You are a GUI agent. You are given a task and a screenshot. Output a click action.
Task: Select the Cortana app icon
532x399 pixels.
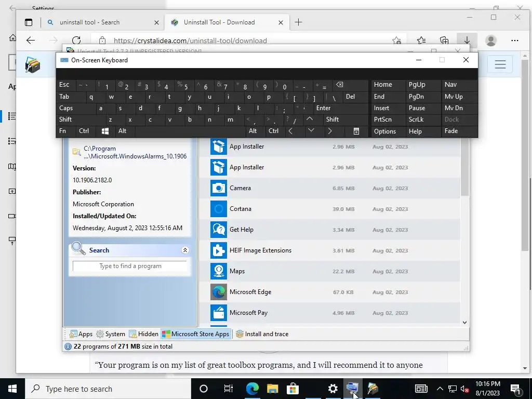point(219,209)
